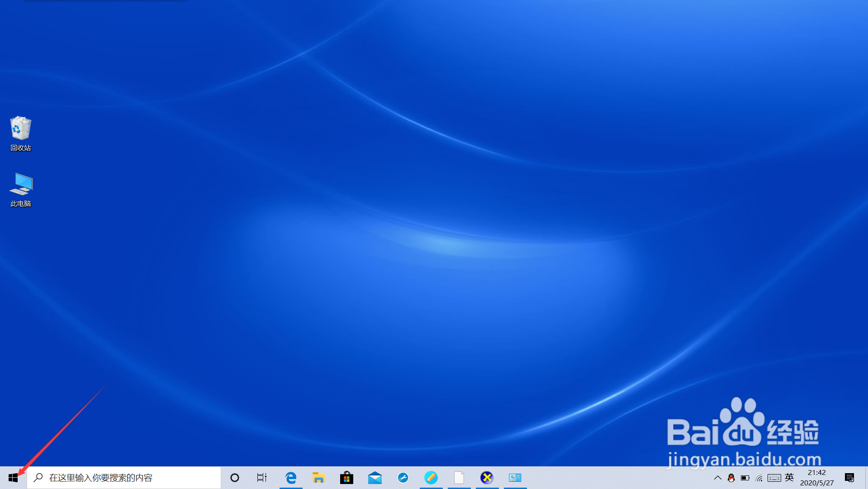Viewport: 868px width, 489px height.
Task: Show hidden system tray icons
Action: click(718, 478)
